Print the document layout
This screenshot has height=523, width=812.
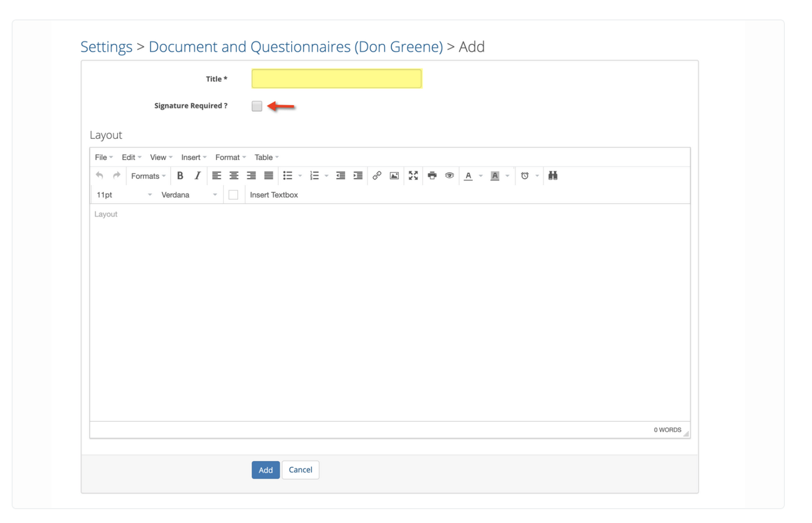(x=432, y=175)
